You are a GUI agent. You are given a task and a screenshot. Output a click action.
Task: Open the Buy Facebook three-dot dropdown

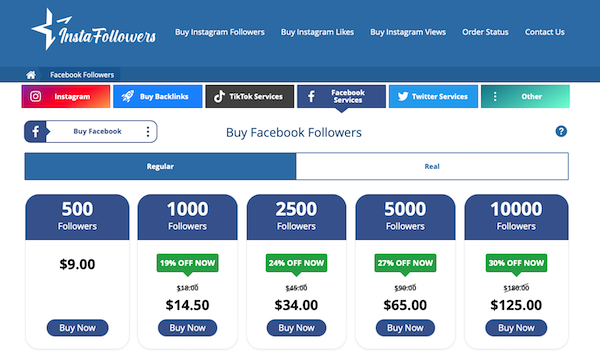(x=148, y=132)
